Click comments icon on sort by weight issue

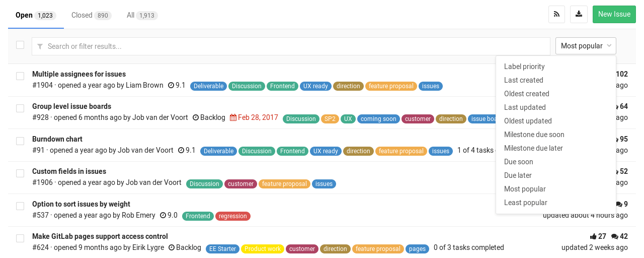point(619,204)
